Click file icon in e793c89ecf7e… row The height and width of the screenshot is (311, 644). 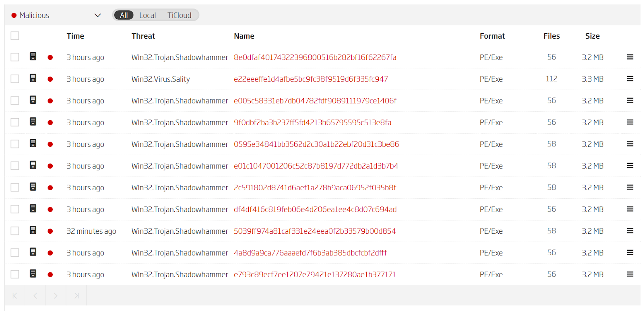click(x=33, y=274)
